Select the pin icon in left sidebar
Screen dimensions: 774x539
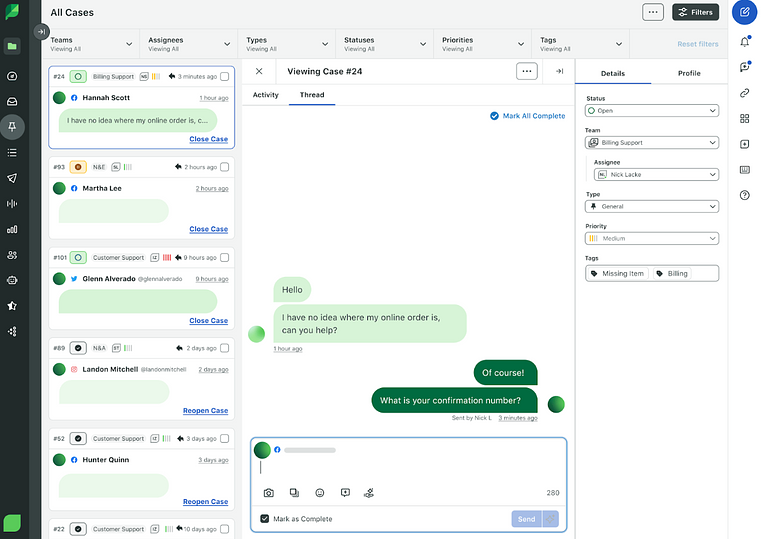(x=12, y=127)
